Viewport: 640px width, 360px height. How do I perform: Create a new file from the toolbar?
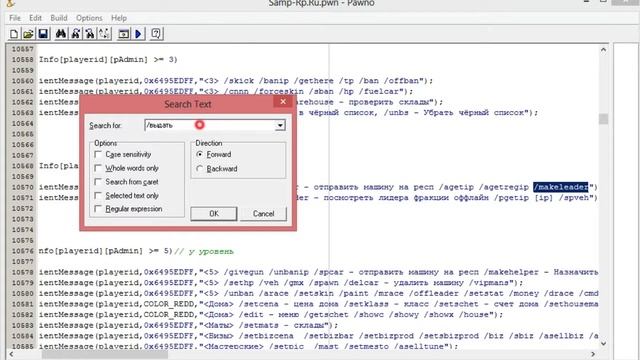14,34
